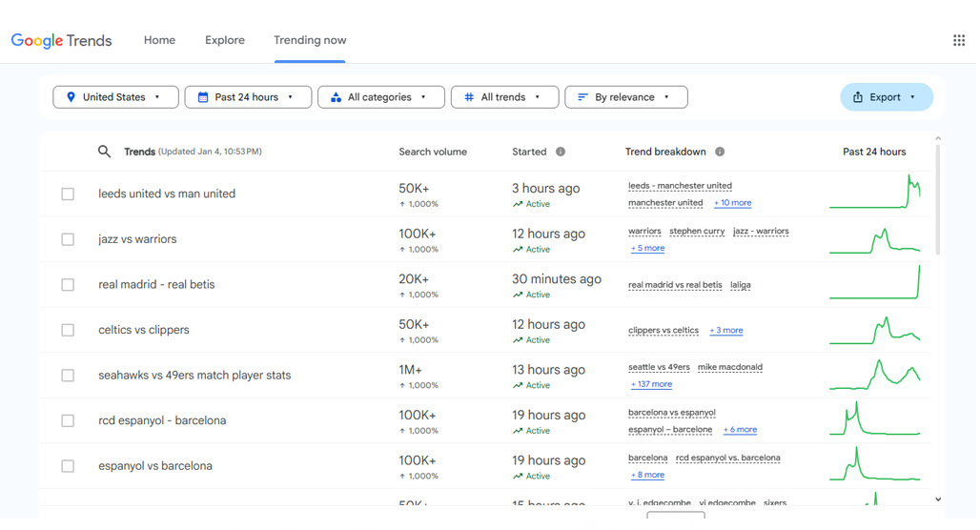
Task: Click the info icon next to Started
Action: pyautogui.click(x=561, y=152)
